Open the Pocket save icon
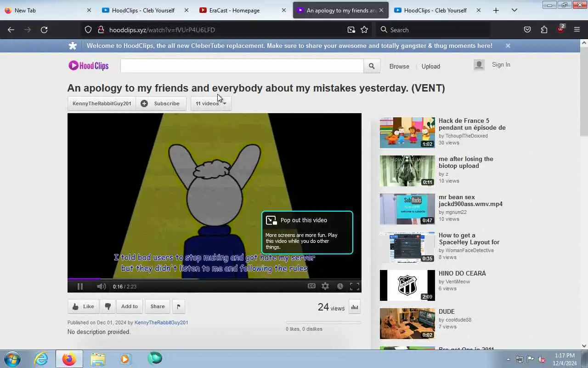This screenshot has height=368, width=588. [527, 29]
